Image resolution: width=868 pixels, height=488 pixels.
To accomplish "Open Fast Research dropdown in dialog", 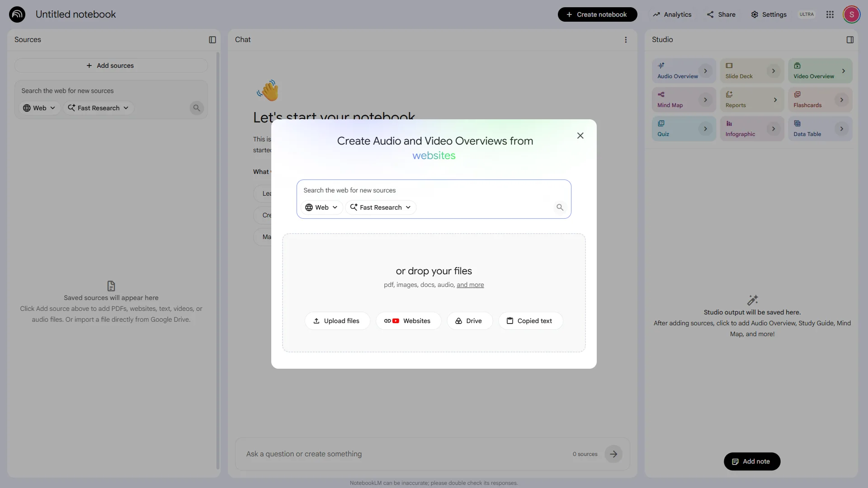I will click(381, 207).
